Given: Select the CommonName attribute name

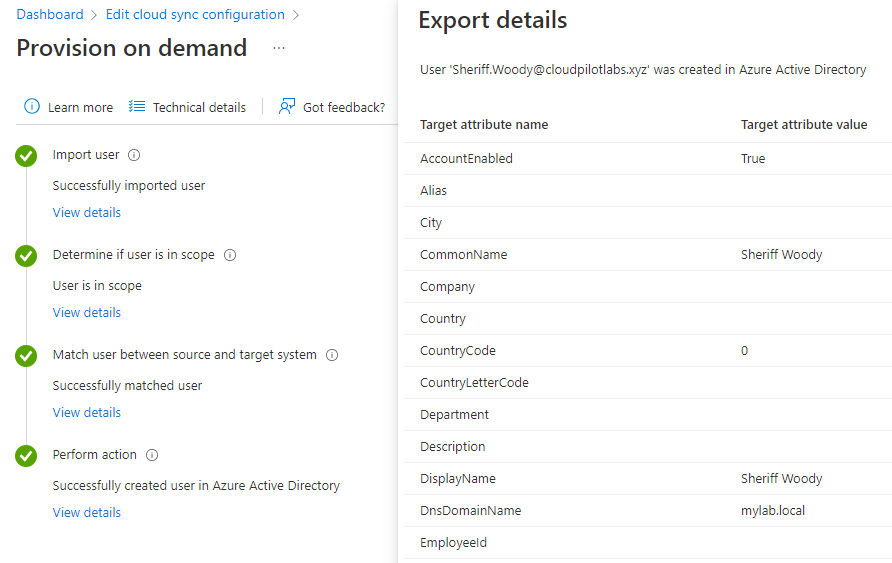Looking at the screenshot, I should (464, 255).
